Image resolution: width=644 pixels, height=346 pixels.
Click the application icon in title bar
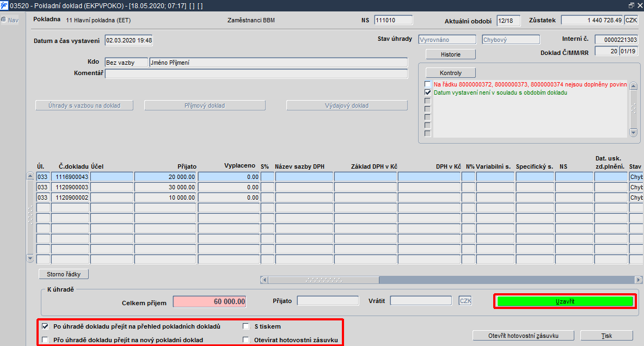click(x=4, y=5)
